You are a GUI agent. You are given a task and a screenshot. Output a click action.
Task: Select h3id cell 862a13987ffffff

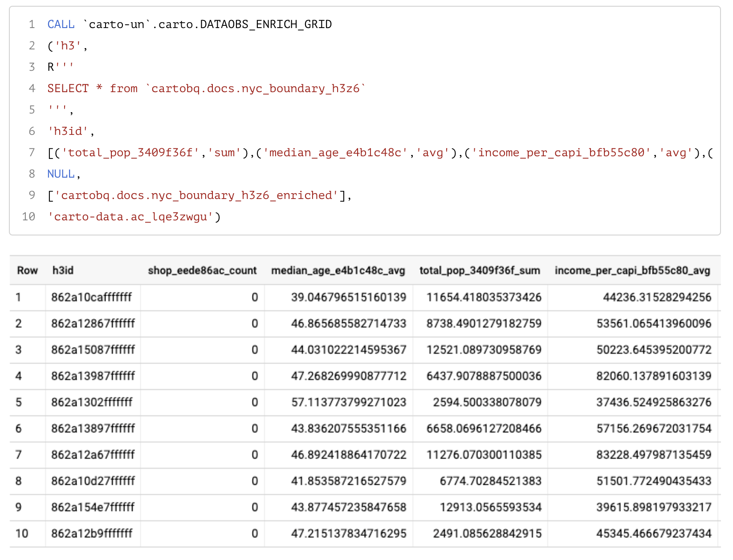point(93,376)
